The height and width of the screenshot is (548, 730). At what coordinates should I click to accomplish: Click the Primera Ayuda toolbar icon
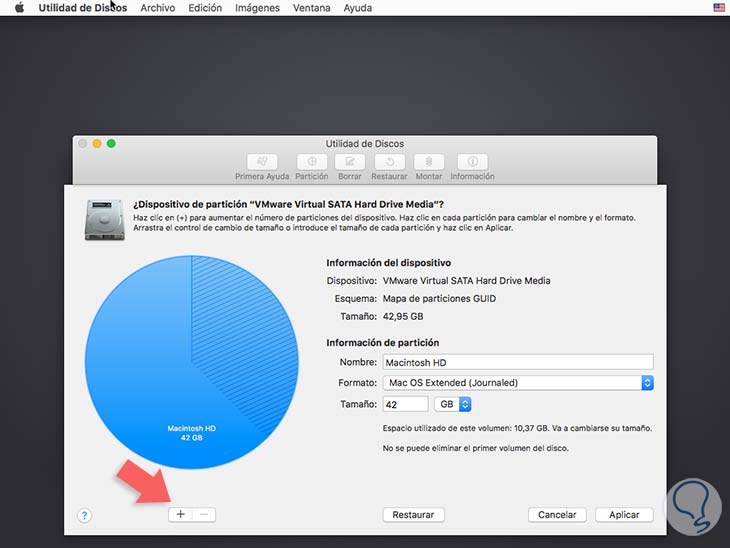coord(262,162)
